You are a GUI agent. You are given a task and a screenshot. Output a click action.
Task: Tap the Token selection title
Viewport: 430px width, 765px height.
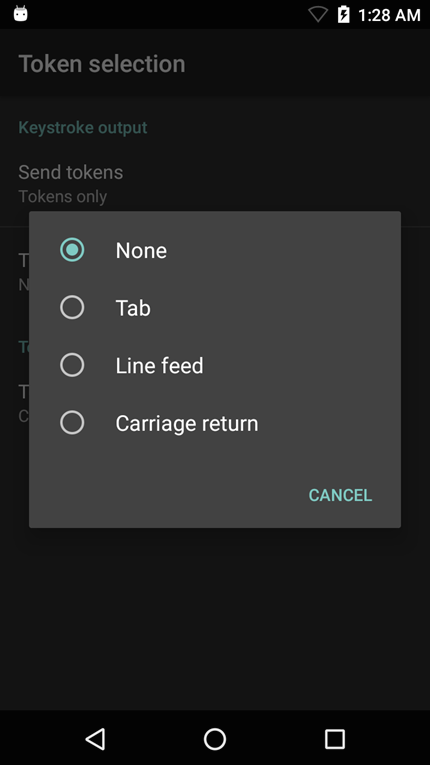click(x=102, y=64)
